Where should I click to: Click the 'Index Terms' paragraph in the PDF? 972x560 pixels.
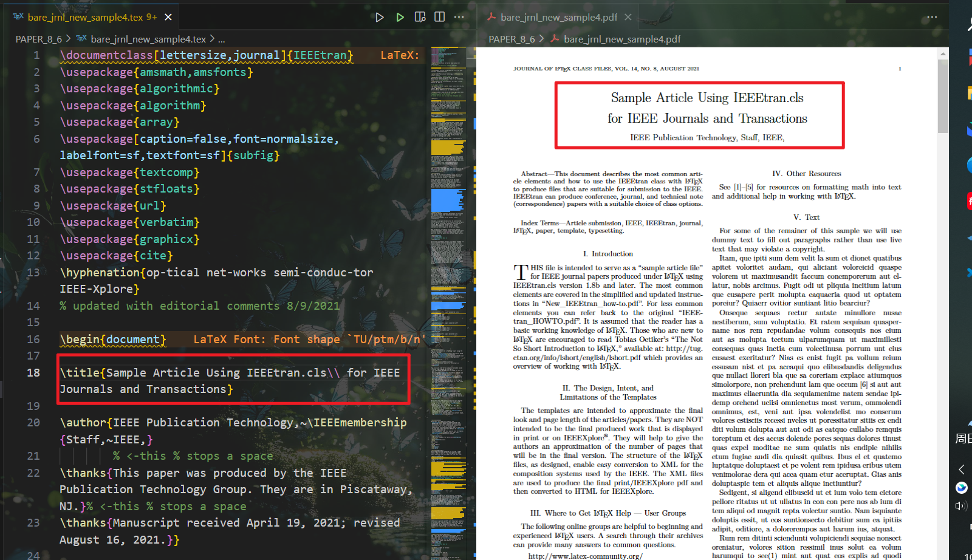pyautogui.click(x=607, y=227)
